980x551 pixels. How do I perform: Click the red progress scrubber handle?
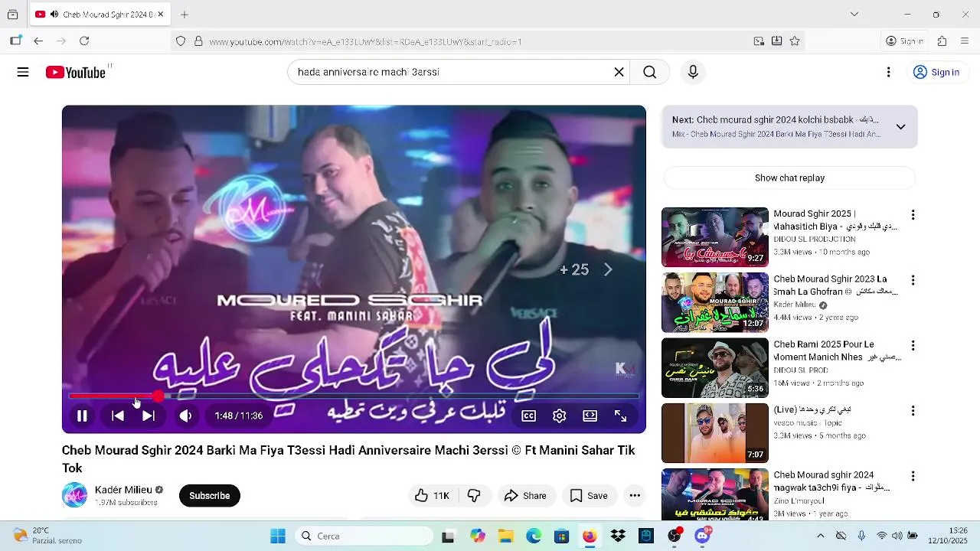pyautogui.click(x=158, y=396)
